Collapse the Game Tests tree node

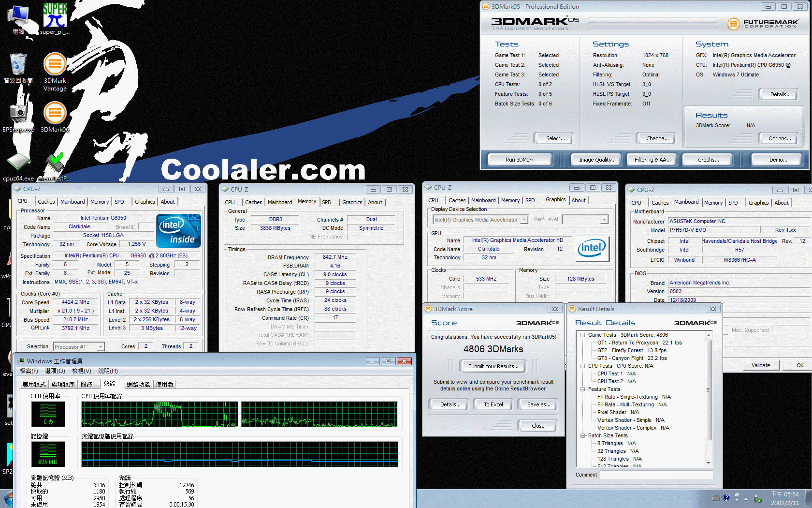(583, 335)
